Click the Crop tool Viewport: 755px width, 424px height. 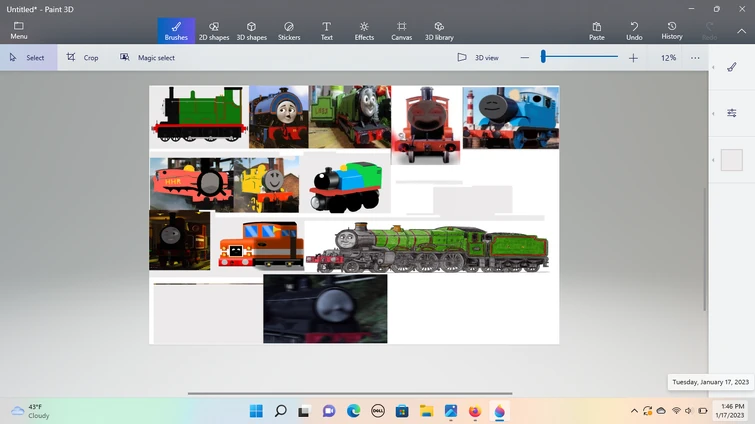[x=83, y=58]
